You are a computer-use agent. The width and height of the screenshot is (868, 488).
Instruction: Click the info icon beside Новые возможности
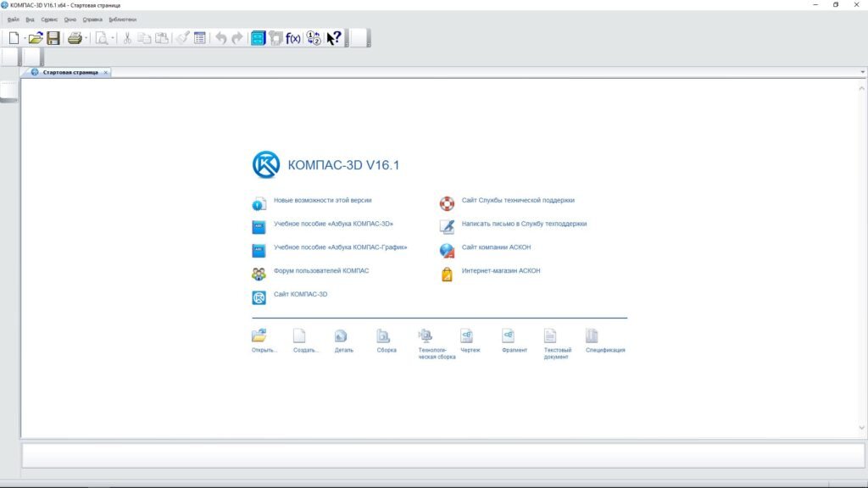coord(259,204)
